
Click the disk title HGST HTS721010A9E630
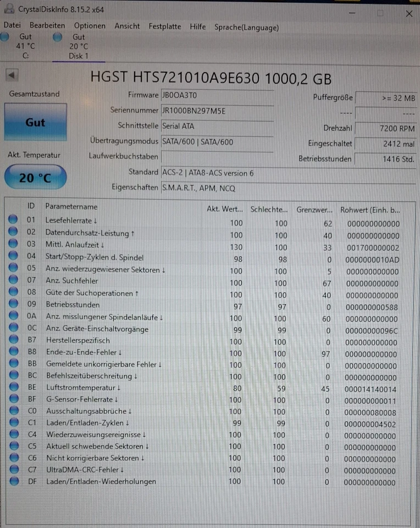[x=211, y=78]
